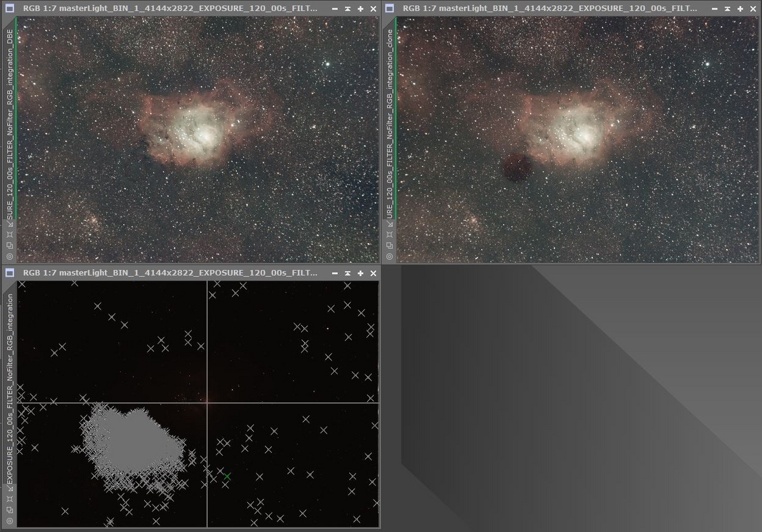Shade the integration_DBE image window
Screen dimensions: 762x532
(347, 9)
